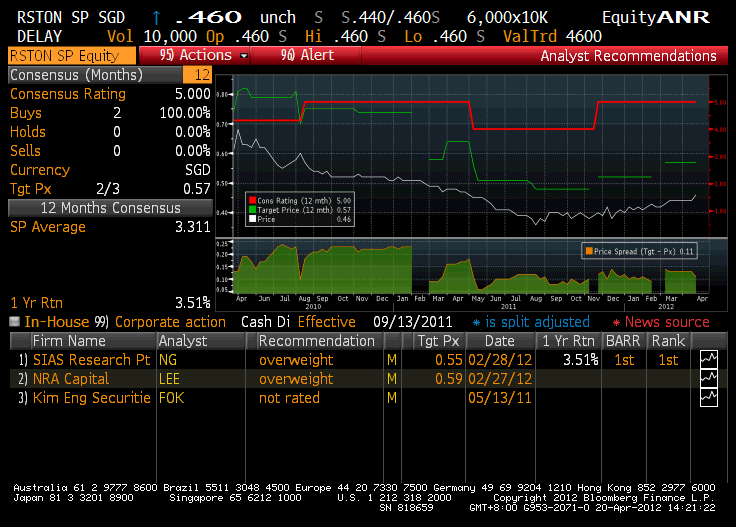Viewport: 736px width, 527px height.
Task: Click the is split adjusted legend text
Action: click(537, 322)
